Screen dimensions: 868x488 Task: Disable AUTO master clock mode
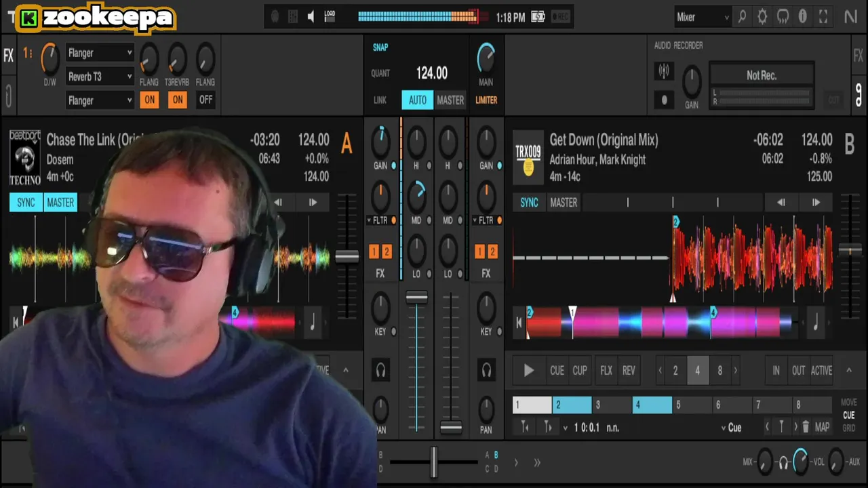pyautogui.click(x=417, y=100)
